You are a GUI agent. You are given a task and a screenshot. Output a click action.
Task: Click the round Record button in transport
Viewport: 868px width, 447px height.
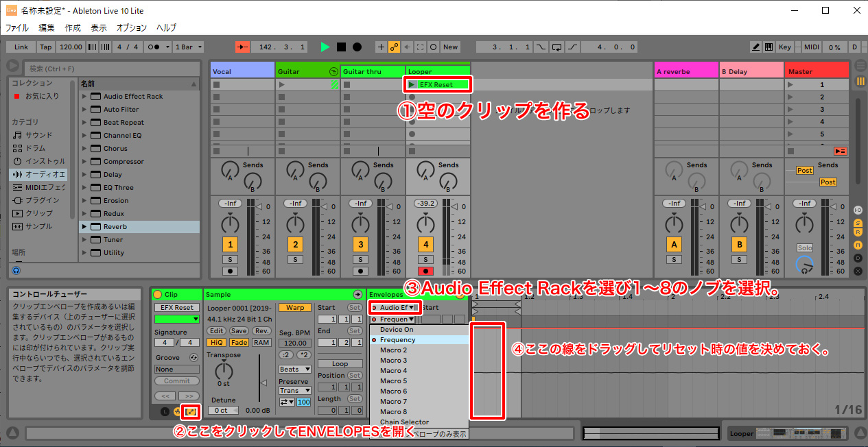click(x=357, y=47)
